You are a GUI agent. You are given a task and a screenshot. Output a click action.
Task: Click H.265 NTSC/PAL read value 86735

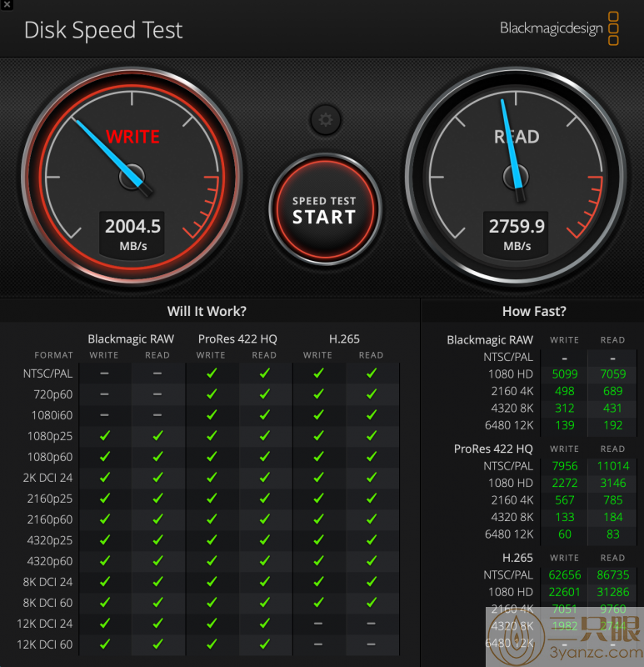point(612,574)
